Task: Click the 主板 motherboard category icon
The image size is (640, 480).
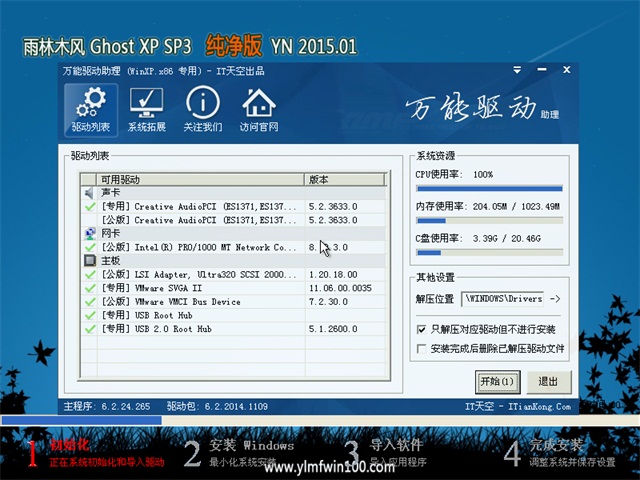Action: click(90, 260)
